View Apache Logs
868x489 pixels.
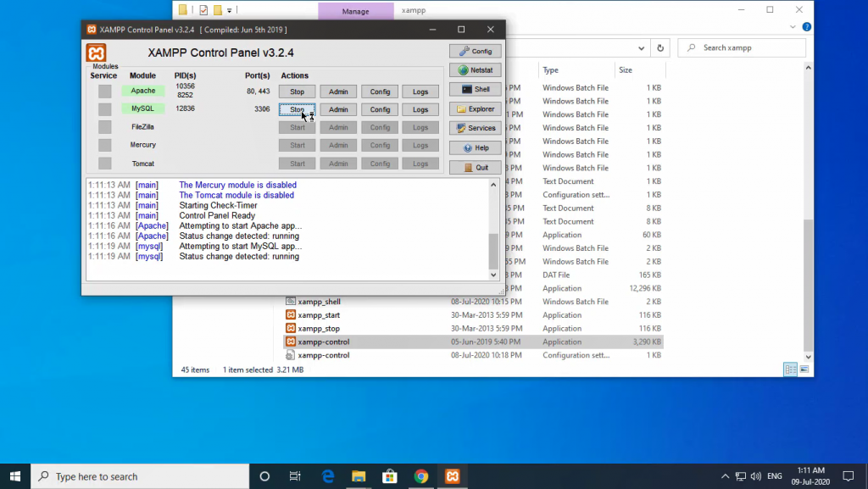click(x=420, y=92)
